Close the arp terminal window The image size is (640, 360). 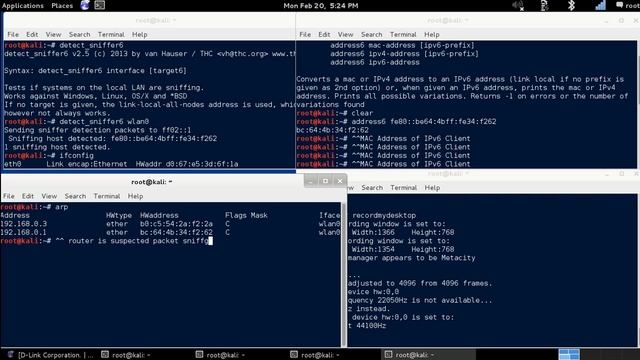[x=340, y=181]
